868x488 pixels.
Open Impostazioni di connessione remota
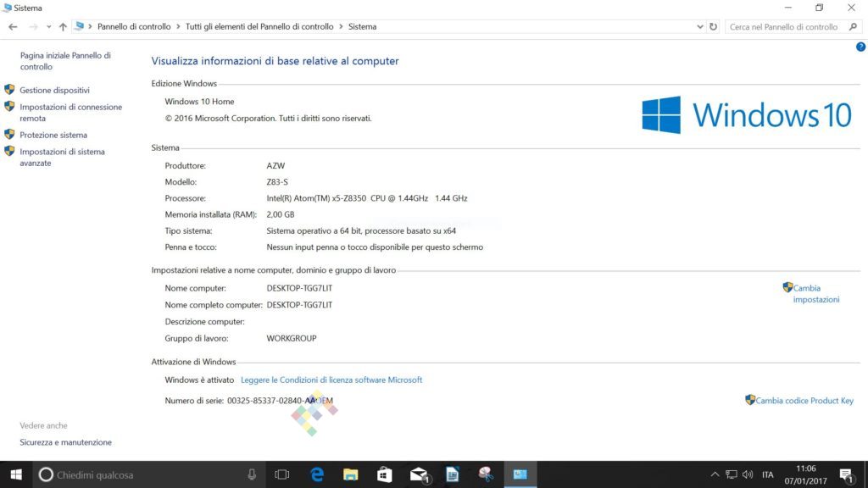pos(71,113)
